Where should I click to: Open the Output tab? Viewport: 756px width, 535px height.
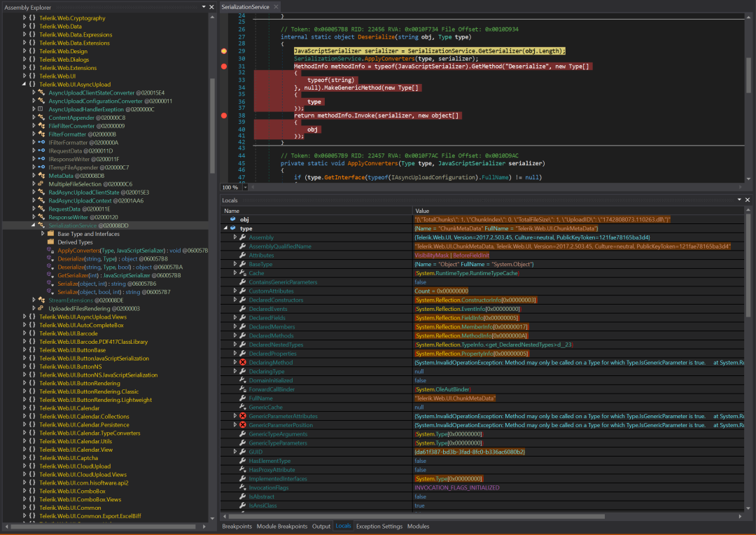pyautogui.click(x=321, y=527)
